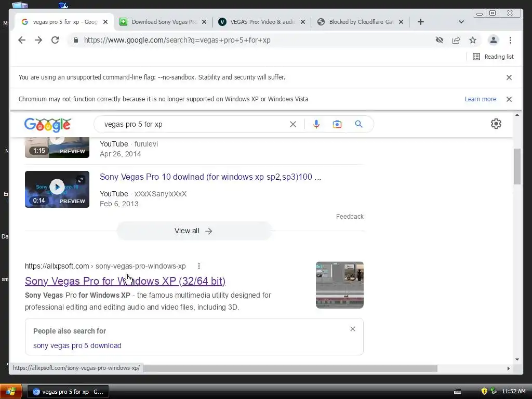Click the 11:52 AM system clock
Image resolution: width=532 pixels, height=399 pixels.
(514, 392)
